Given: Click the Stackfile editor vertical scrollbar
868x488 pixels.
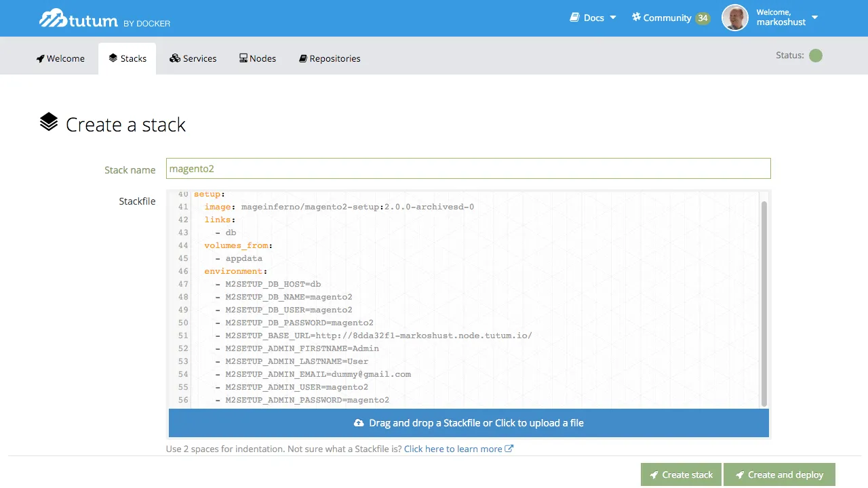Looking at the screenshot, I should (x=764, y=303).
